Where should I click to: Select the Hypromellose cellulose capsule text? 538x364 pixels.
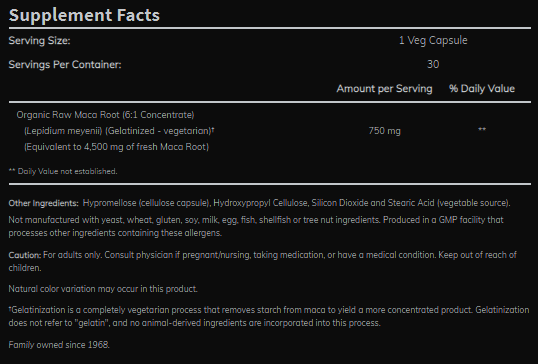pyautogui.click(x=146, y=203)
